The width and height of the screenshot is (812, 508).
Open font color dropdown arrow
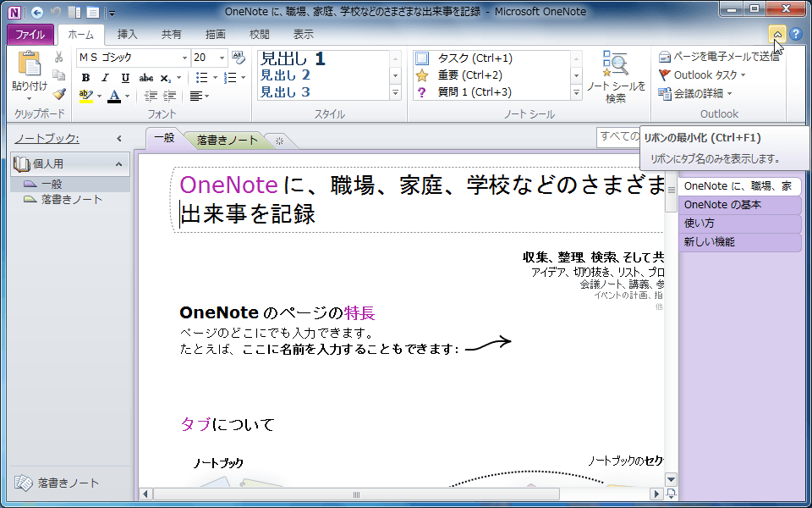coord(128,97)
